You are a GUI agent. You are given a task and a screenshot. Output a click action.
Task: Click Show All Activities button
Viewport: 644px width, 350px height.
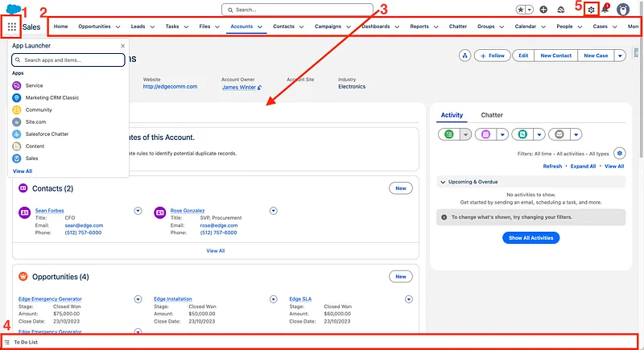[530, 238]
